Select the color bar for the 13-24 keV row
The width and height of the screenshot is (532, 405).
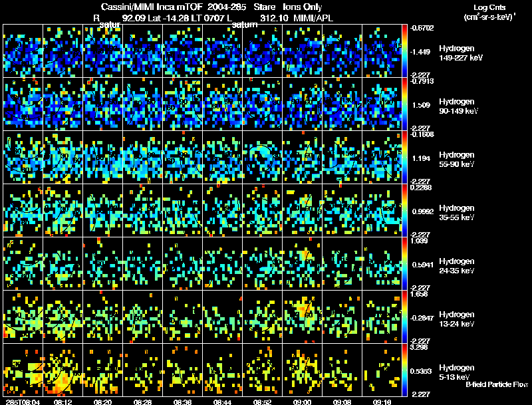pyautogui.click(x=404, y=317)
